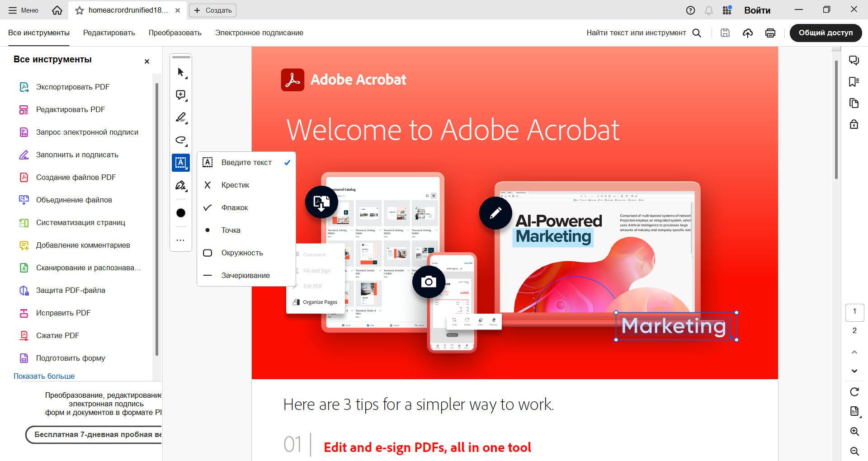Choose 'Крестик' from the popup menu
The width and height of the screenshot is (868, 461).
[x=246, y=185]
